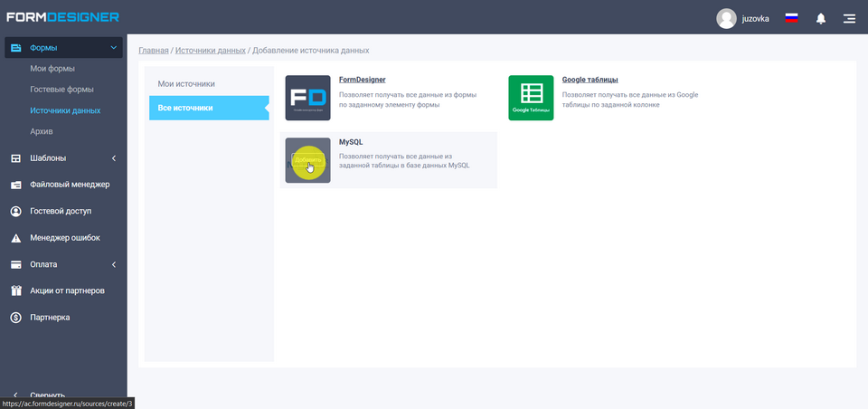Click the Error manager warning icon
Image resolution: width=868 pixels, height=409 pixels.
click(15, 238)
